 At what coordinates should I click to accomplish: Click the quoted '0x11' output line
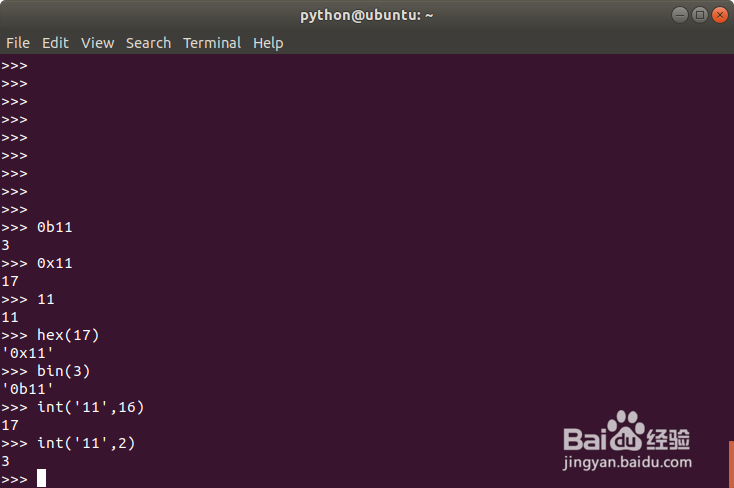point(28,353)
